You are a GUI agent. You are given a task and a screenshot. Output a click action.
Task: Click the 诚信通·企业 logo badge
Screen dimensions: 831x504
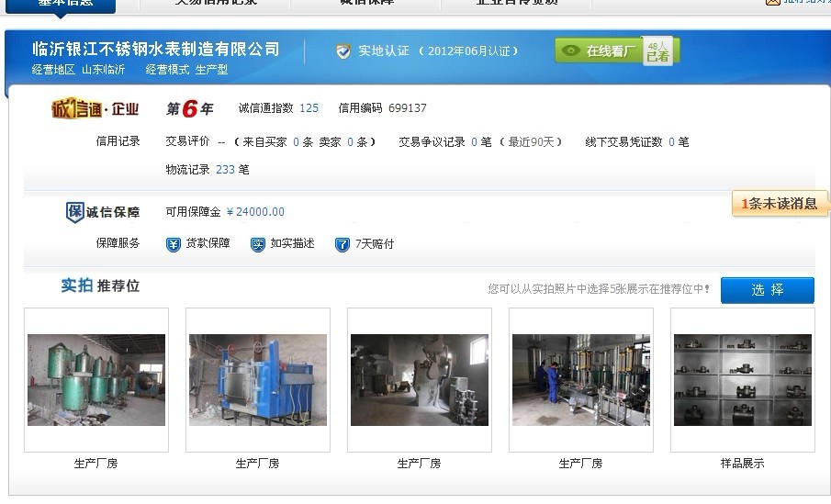[x=95, y=109]
